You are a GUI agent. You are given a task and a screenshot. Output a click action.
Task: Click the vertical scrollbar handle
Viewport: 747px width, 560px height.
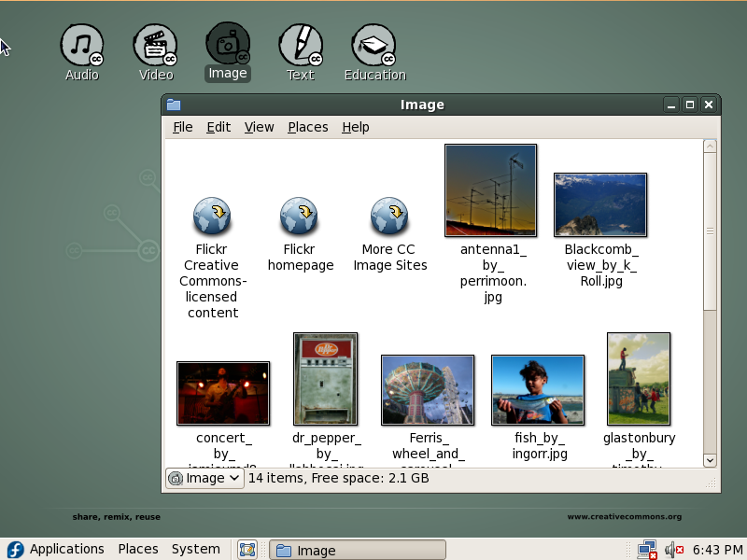tap(710, 231)
